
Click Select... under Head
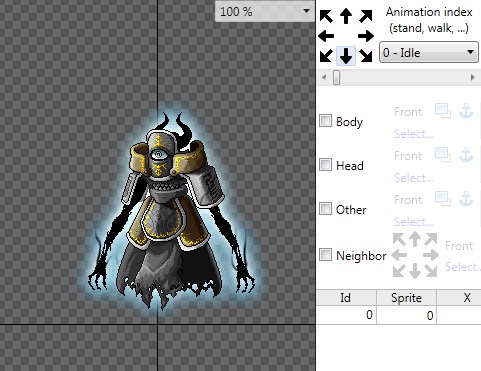[414, 178]
